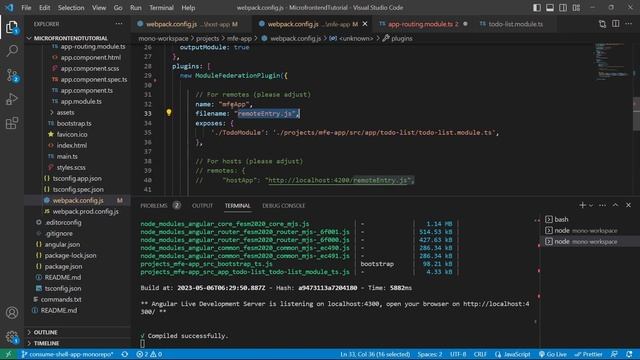The height and width of the screenshot is (360, 640).
Task: Expand the TIMELINE section
Action: (46, 343)
